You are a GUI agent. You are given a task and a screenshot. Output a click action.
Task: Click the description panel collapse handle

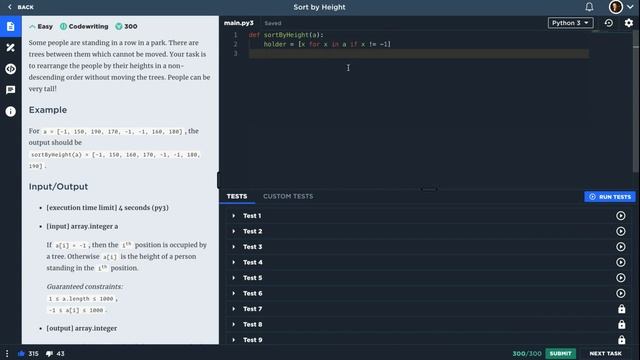click(x=219, y=180)
